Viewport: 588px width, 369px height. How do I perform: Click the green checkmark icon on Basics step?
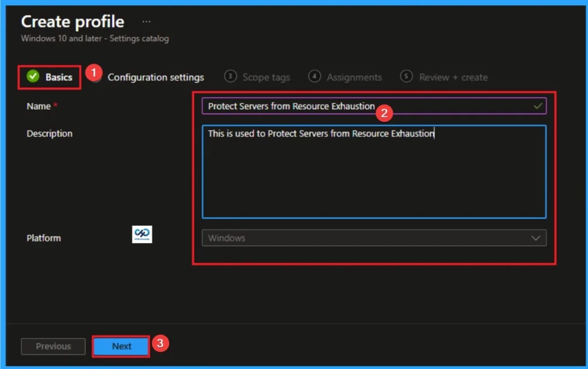coord(32,76)
